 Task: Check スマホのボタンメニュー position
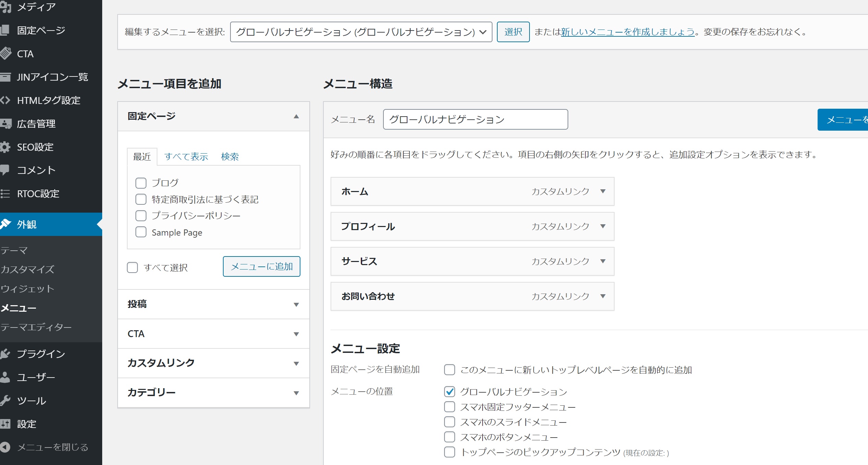tap(450, 437)
